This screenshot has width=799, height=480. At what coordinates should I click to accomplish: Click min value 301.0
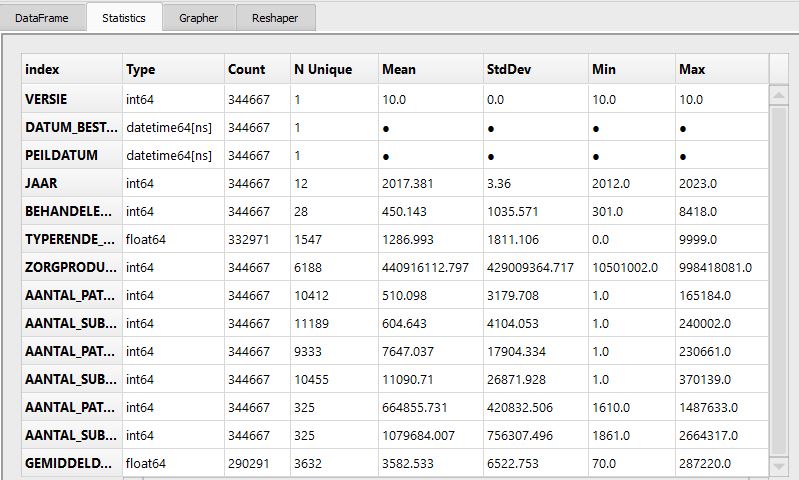(607, 211)
